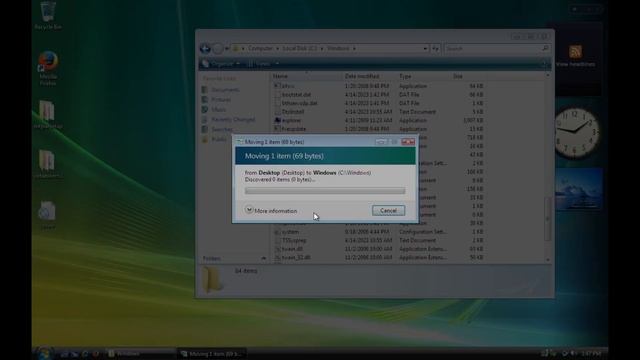Click the search magnifier icon
Viewport: 640px width, 360px height.
click(545, 49)
